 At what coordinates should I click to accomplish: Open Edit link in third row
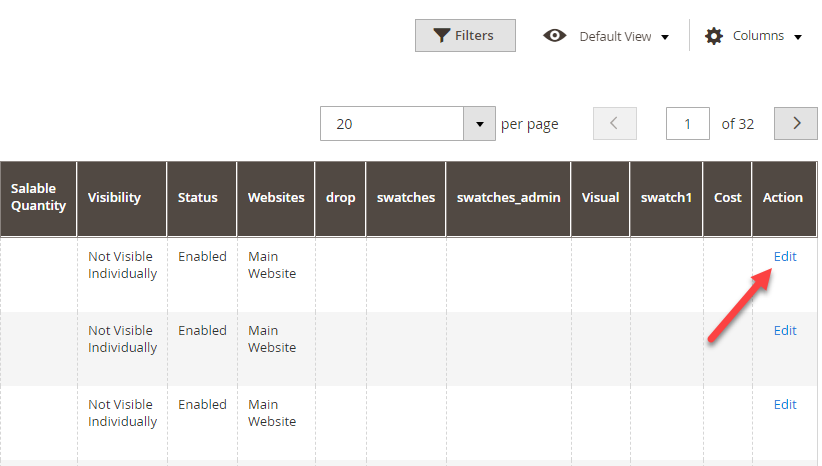coord(785,404)
